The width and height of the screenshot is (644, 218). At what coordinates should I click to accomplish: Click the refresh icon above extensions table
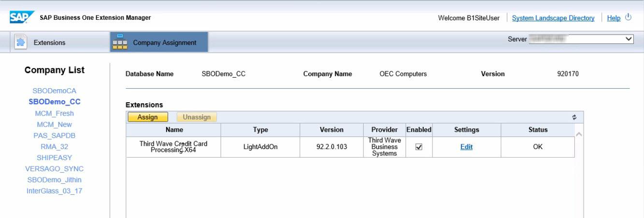573,117
